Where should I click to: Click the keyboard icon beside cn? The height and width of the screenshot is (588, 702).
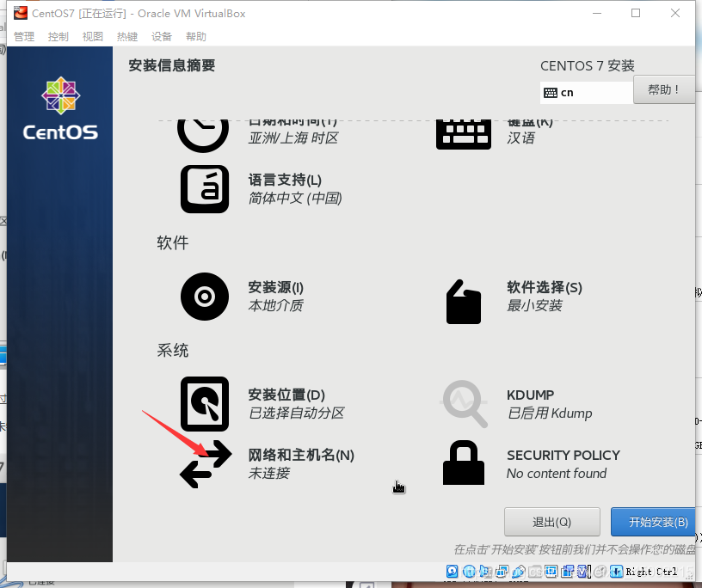tap(551, 93)
